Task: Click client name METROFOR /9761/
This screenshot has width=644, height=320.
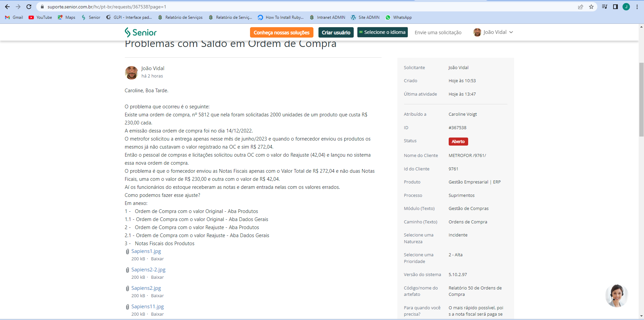Action: click(467, 156)
